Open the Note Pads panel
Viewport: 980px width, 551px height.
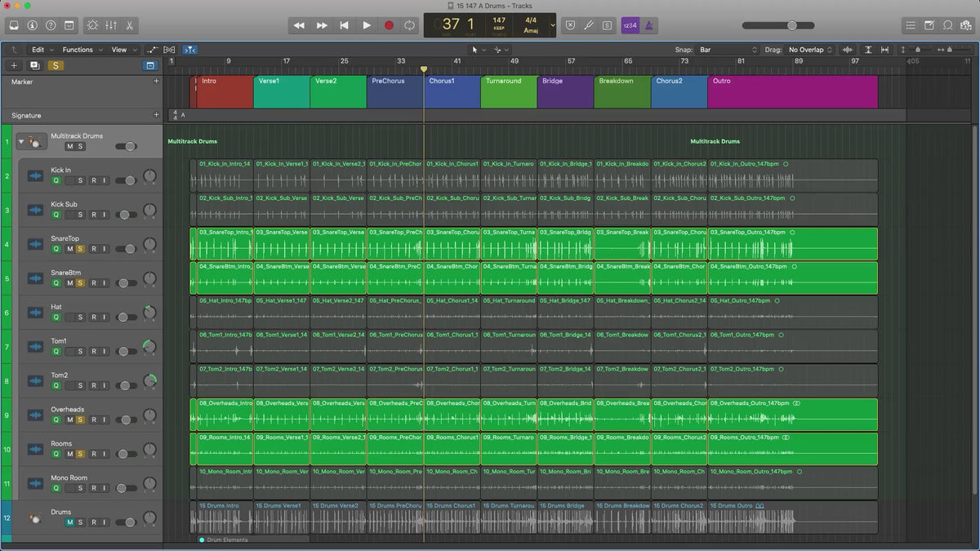point(929,25)
